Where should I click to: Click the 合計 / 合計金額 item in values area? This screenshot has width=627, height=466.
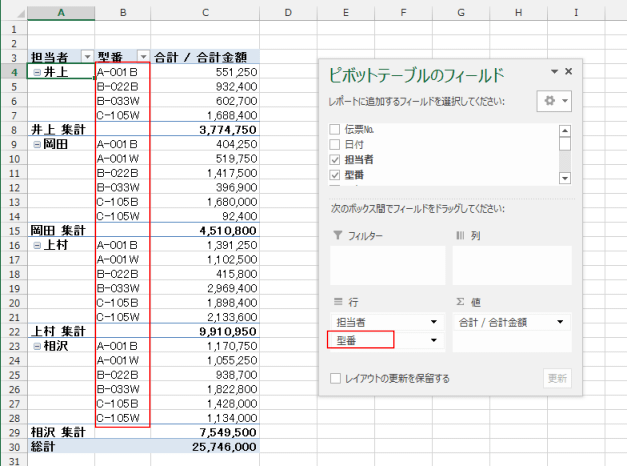click(x=512, y=322)
